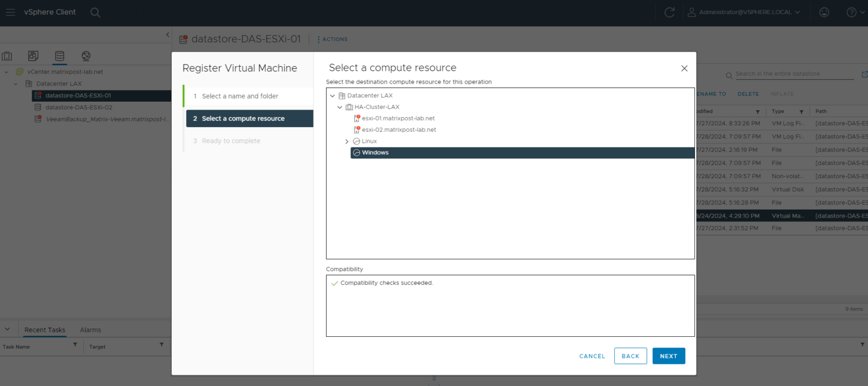Viewport: 868px width, 386px height.
Task: Open the Networking inventory view
Action: pyautogui.click(x=85, y=56)
